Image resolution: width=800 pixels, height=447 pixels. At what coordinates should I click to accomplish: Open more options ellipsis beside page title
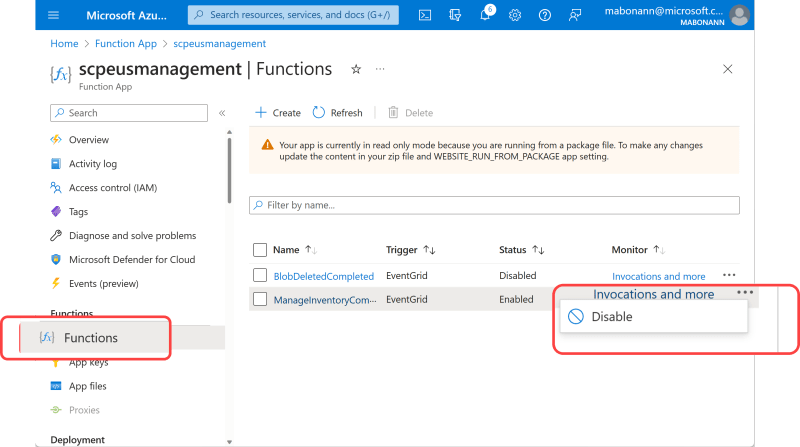[x=380, y=69]
